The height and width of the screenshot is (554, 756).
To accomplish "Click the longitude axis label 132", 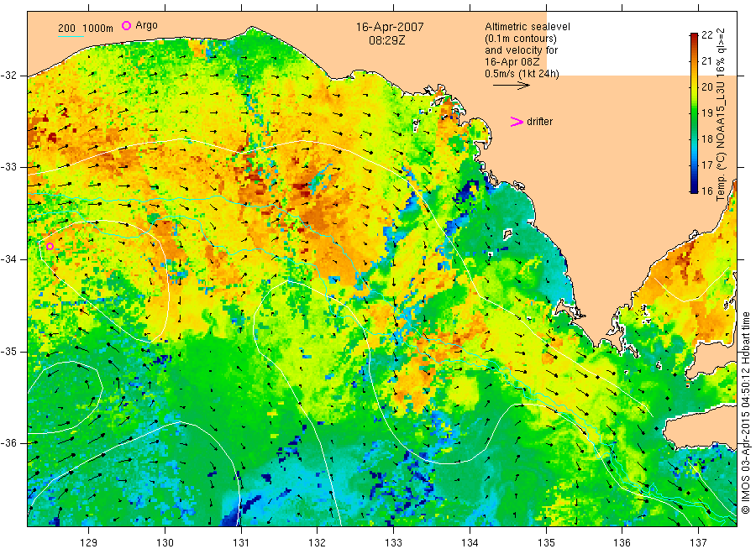I will coord(318,543).
